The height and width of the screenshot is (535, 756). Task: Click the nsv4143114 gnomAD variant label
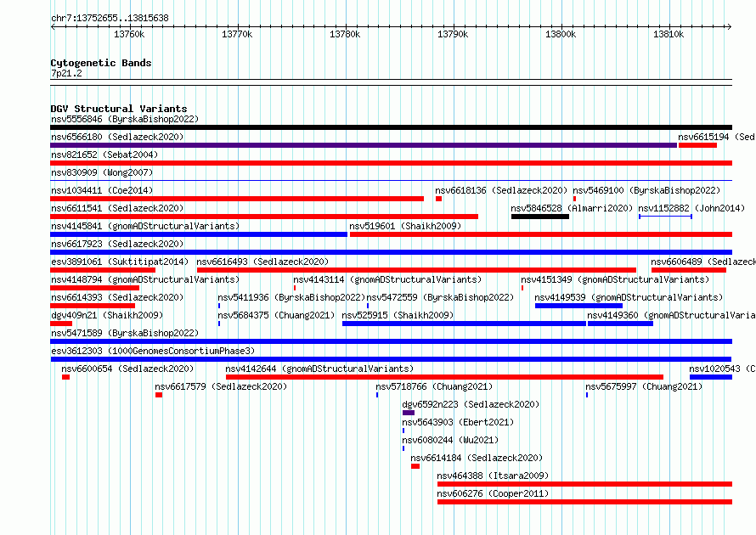click(x=387, y=279)
